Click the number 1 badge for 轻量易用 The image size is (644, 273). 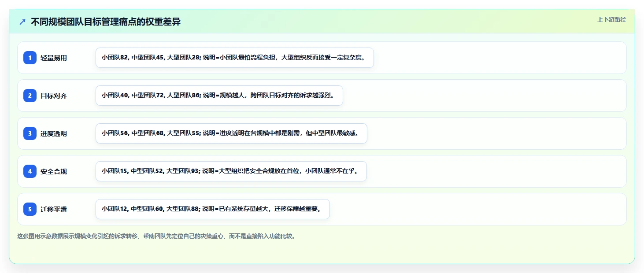click(x=30, y=58)
